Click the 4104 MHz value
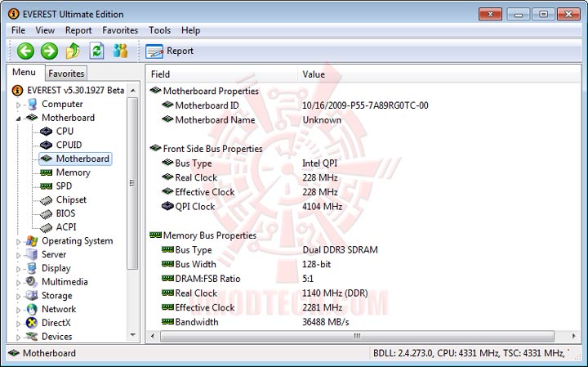This screenshot has height=367, width=588. click(322, 207)
